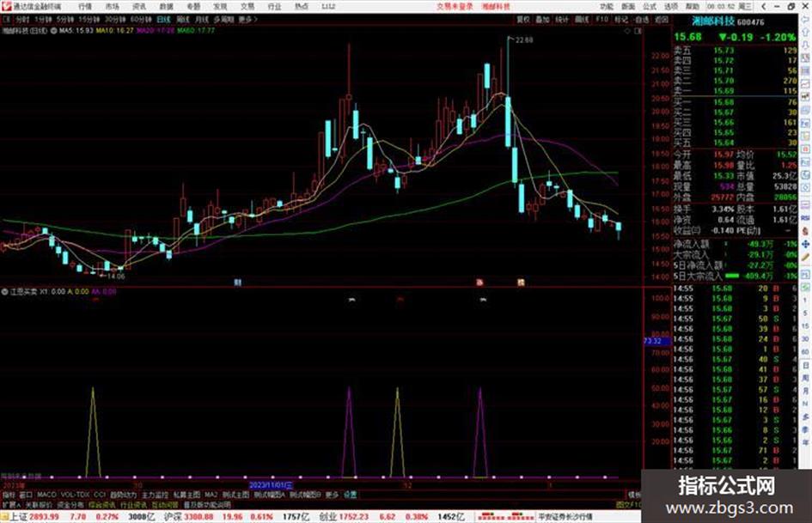Click the F10 company info button

(601, 19)
